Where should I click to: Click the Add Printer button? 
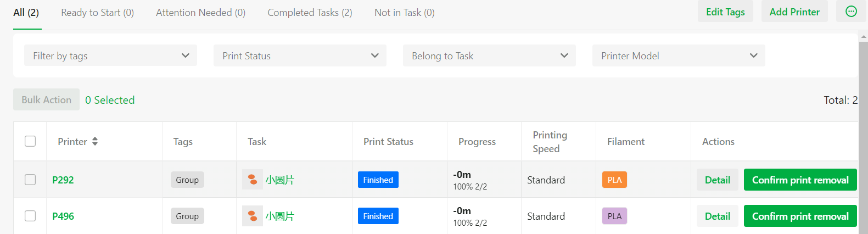pyautogui.click(x=794, y=12)
